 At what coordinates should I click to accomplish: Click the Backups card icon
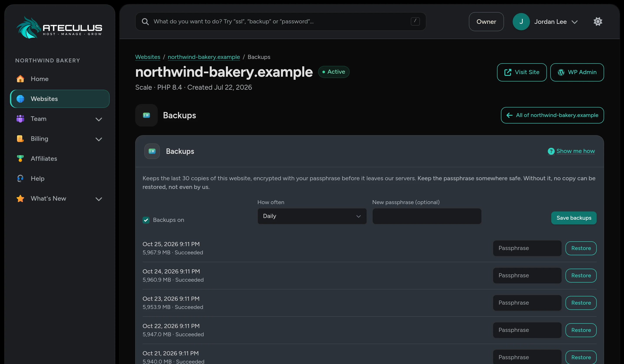click(152, 151)
